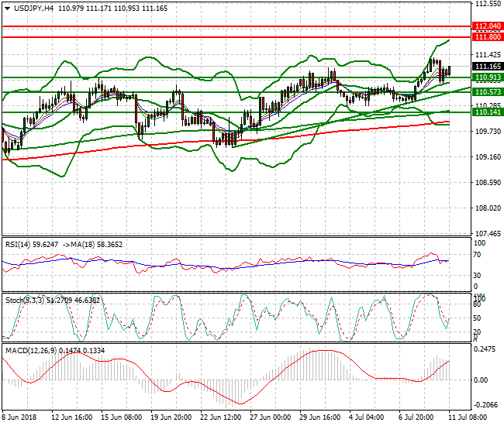The image size is (504, 426).
Task: Click the RSI 70 level scale value
Action: [478, 254]
